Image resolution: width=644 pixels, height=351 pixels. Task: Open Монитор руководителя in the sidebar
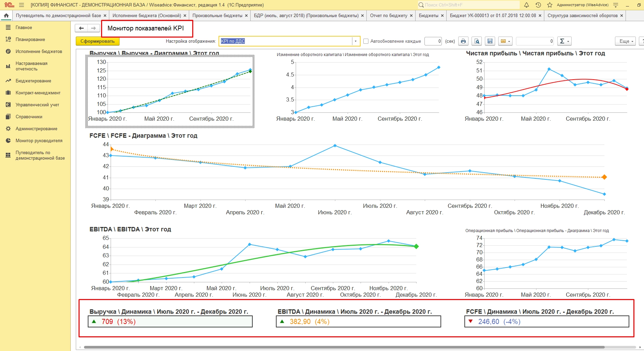point(39,141)
